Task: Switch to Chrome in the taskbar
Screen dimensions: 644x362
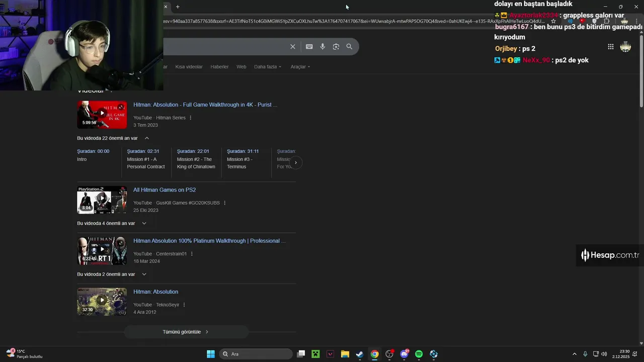Action: click(x=374, y=354)
